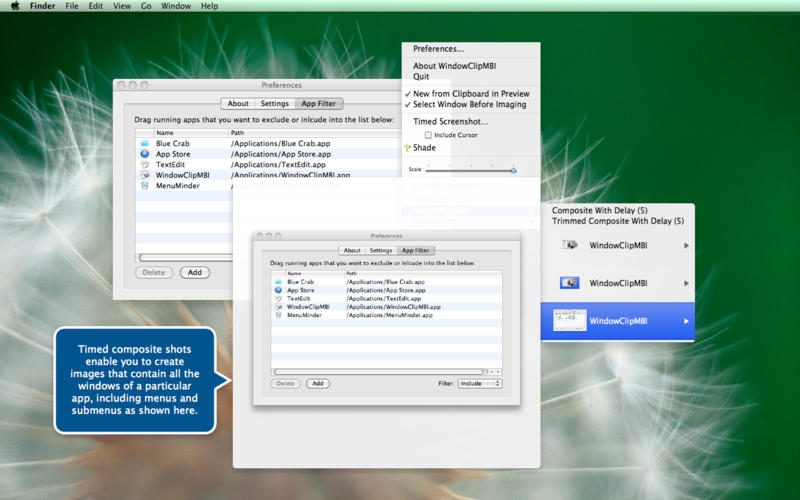Screen dimensions: 800x500
Task: Click App Store icon in front Preferences window
Action: pos(279,290)
